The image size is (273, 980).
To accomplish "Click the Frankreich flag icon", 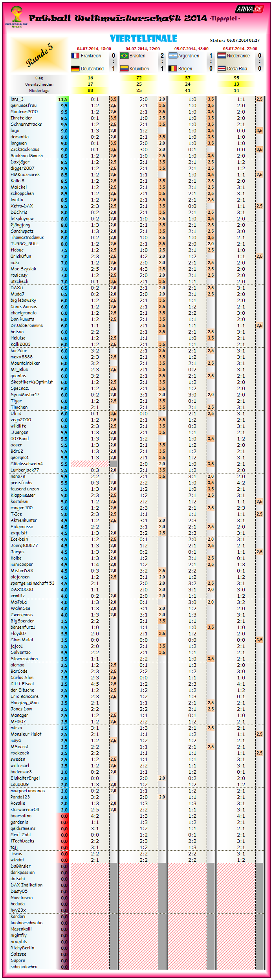I will coord(75,56).
